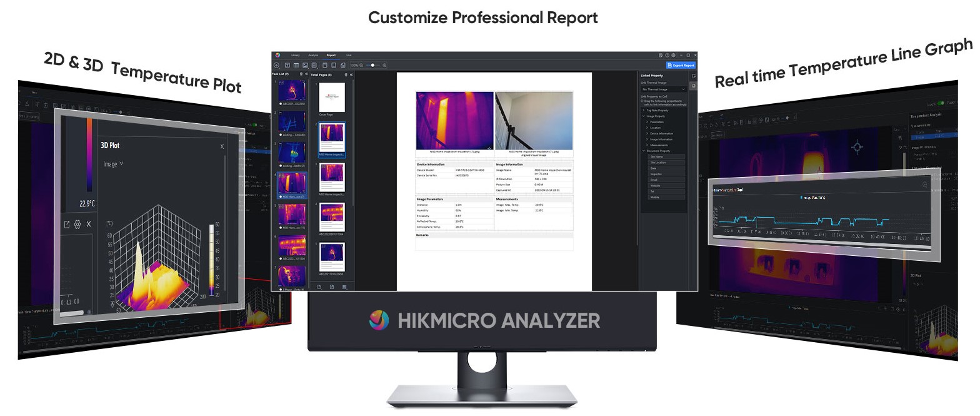Screen dimensions: 980x416
Task: Insert a table using the toolbar icon
Action: pyautogui.click(x=296, y=65)
